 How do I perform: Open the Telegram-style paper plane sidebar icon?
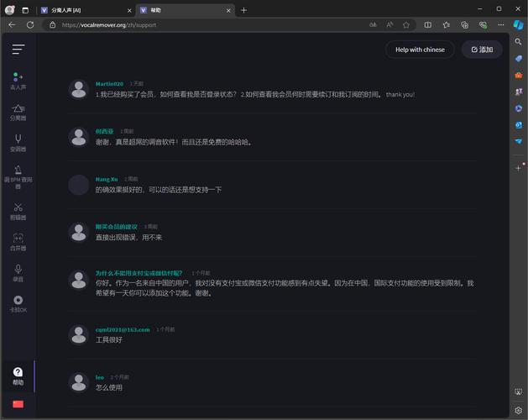point(518,142)
